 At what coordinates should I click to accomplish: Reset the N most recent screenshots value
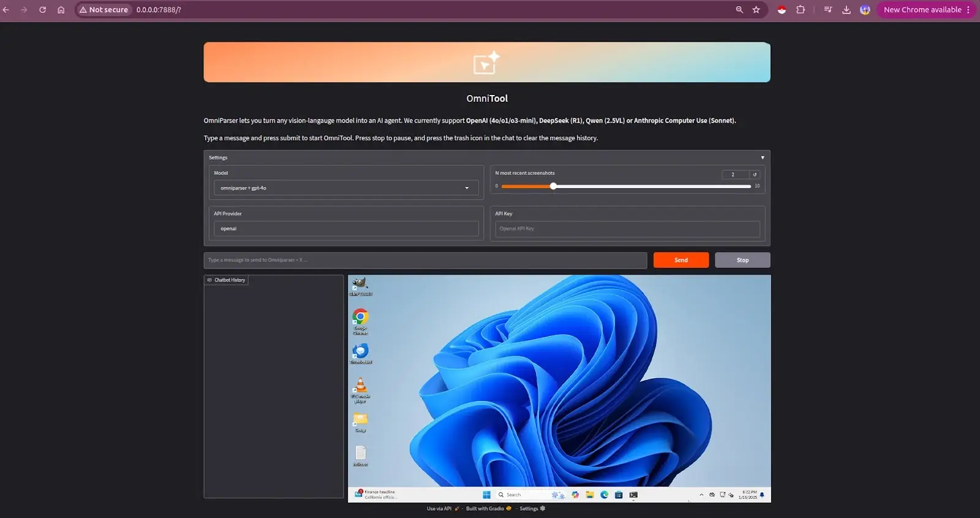755,175
